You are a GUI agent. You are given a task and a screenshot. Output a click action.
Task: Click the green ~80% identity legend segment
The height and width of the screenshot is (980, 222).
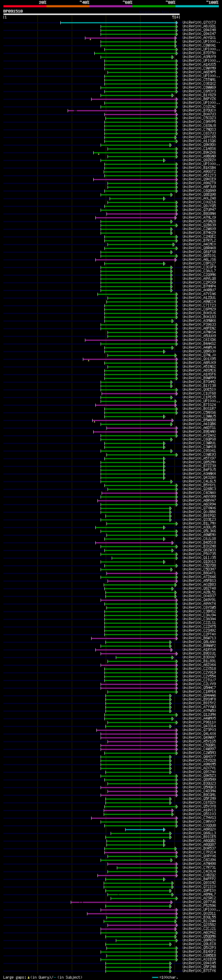click(154, 6)
